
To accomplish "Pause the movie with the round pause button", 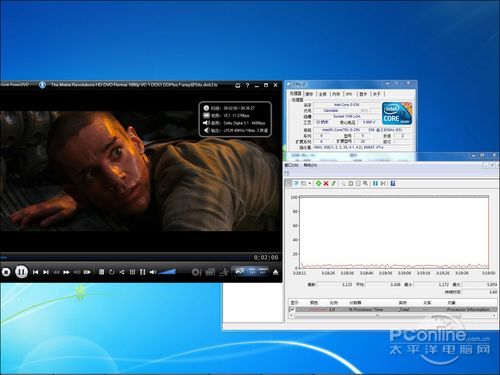I will coord(21,272).
